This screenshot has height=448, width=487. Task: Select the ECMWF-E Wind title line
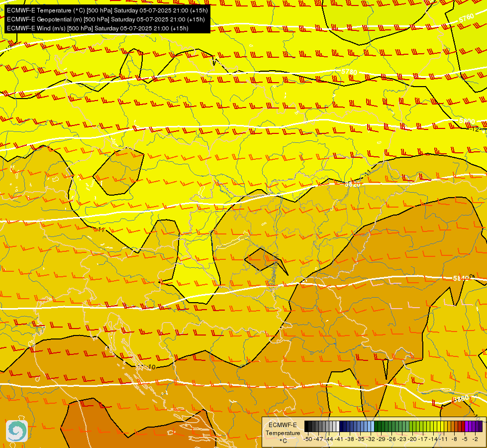[97, 28]
